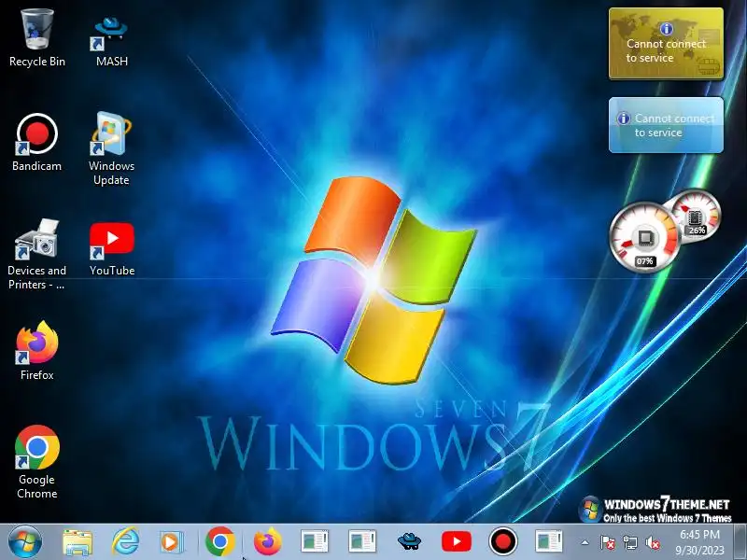
Task: Select the Google Chrome desktop shortcut
Action: [37, 461]
